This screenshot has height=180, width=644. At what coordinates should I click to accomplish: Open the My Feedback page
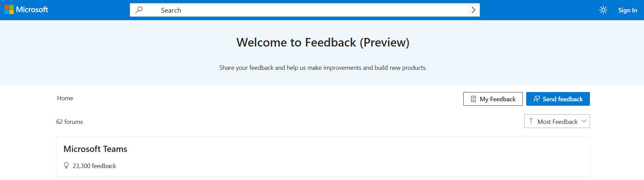pyautogui.click(x=493, y=99)
